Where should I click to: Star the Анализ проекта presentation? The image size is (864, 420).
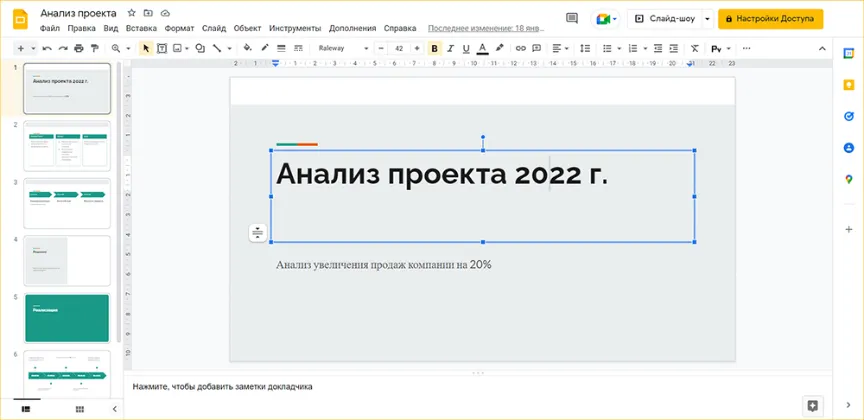click(131, 13)
